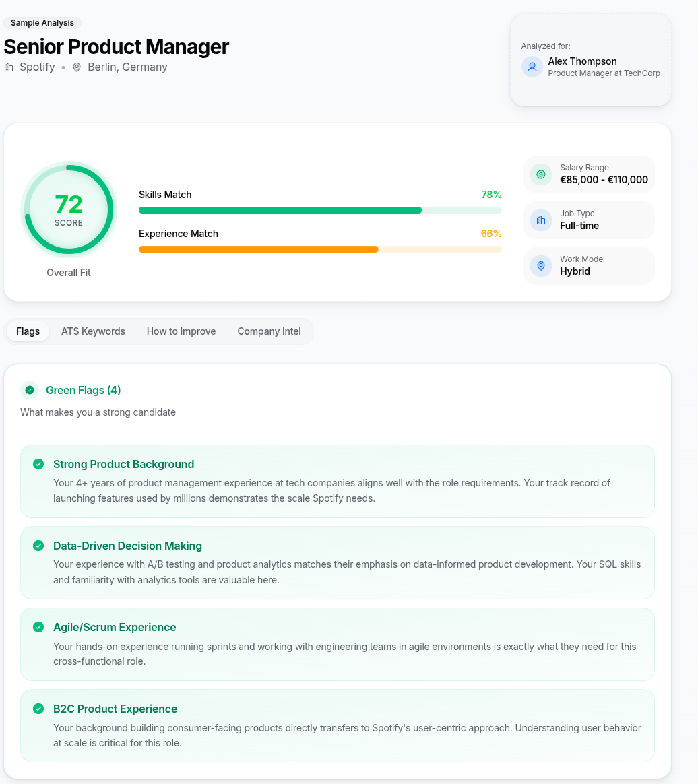Click the checkmark on Strong Product Background
This screenshot has height=784, width=698.
pos(38,464)
